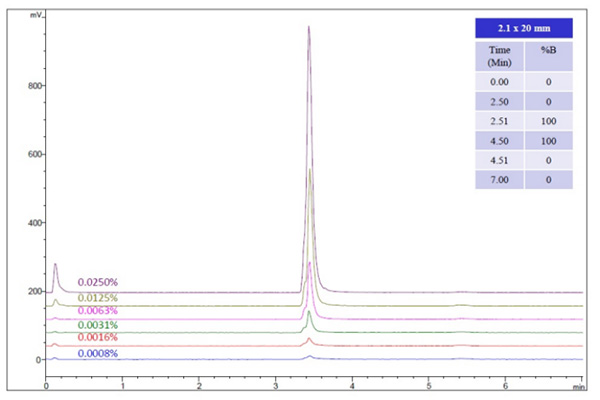Click the %B value in the 2.51 row
This screenshot has width=600, height=400.
pos(548,120)
